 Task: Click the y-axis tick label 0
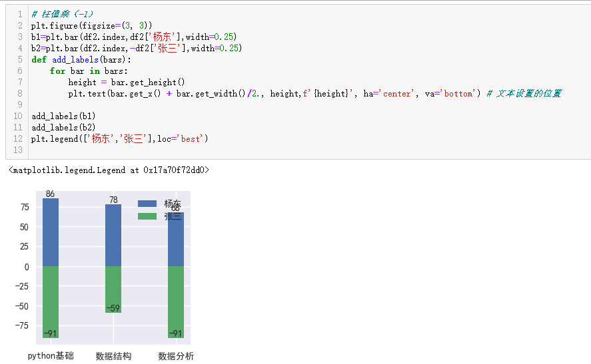(x=27, y=267)
